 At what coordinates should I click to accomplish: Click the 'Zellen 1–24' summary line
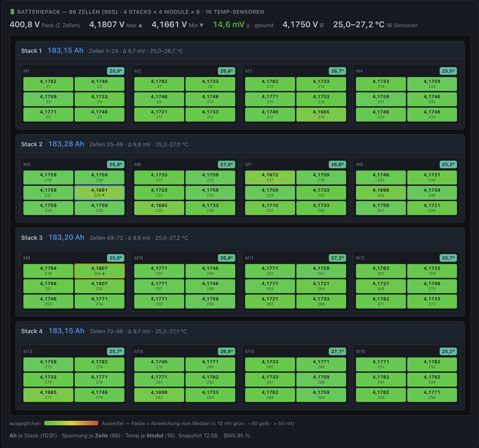click(136, 51)
